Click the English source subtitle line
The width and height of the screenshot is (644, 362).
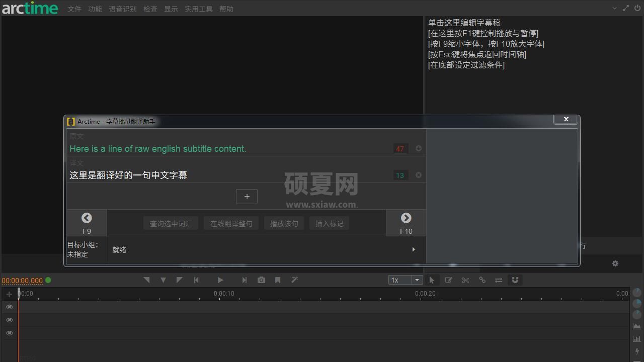coord(229,149)
